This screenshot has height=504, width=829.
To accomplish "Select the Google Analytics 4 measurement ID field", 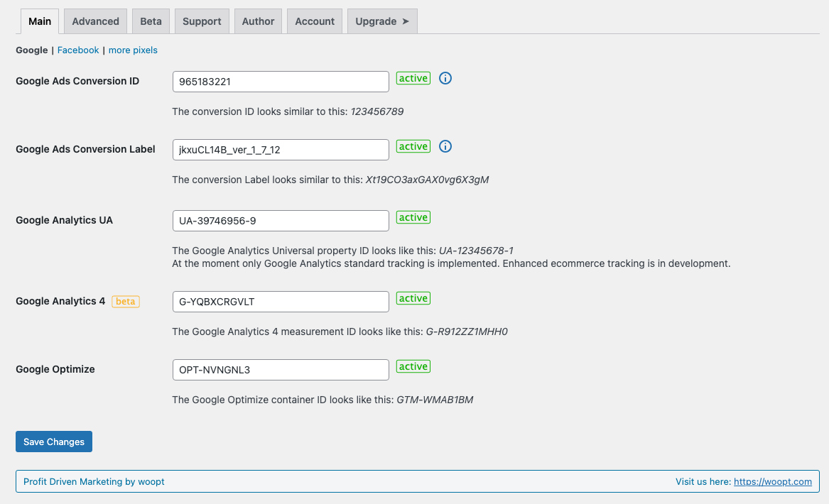I will [280, 301].
